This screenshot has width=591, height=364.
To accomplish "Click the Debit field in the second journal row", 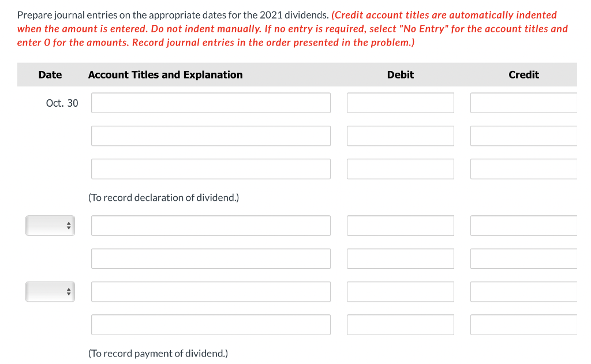I will click(x=400, y=136).
